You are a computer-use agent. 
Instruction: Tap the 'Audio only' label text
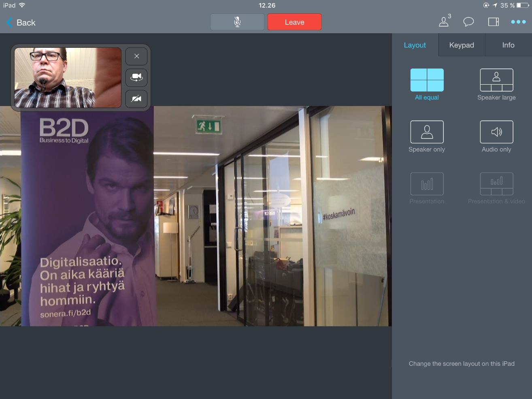tap(496, 149)
